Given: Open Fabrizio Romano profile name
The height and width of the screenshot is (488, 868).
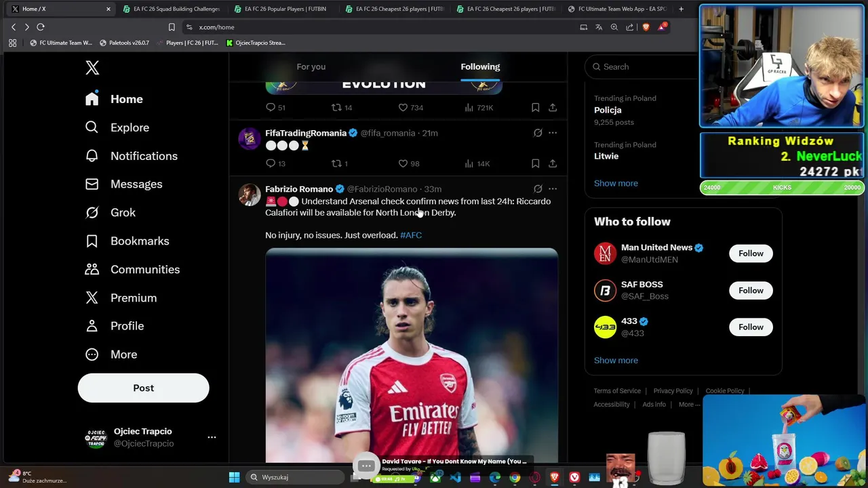Looking at the screenshot, I should [x=299, y=189].
